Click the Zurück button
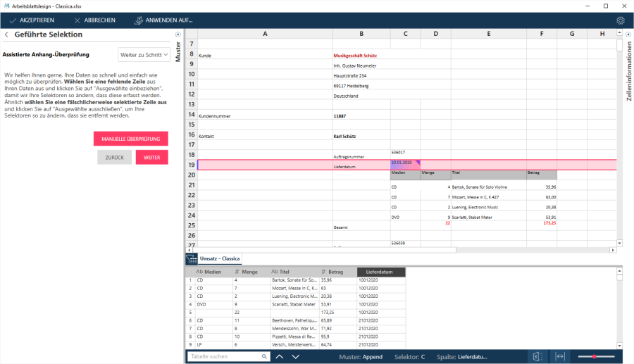 tap(114, 158)
